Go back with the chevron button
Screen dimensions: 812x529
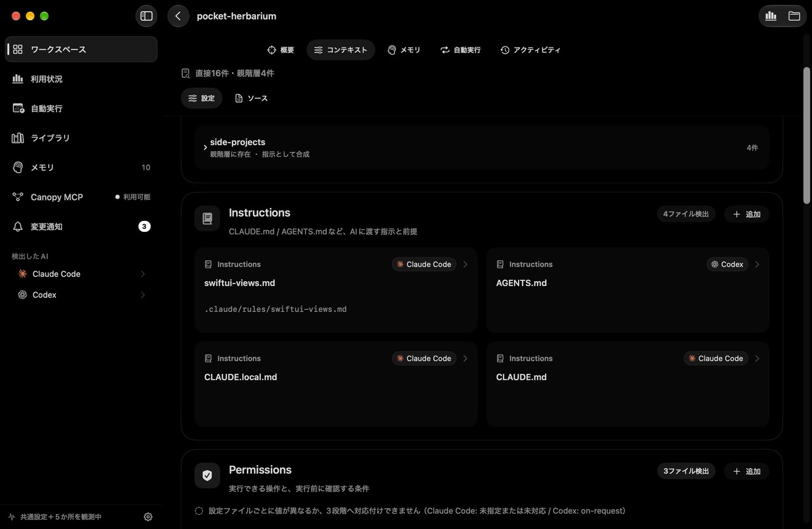pos(178,16)
